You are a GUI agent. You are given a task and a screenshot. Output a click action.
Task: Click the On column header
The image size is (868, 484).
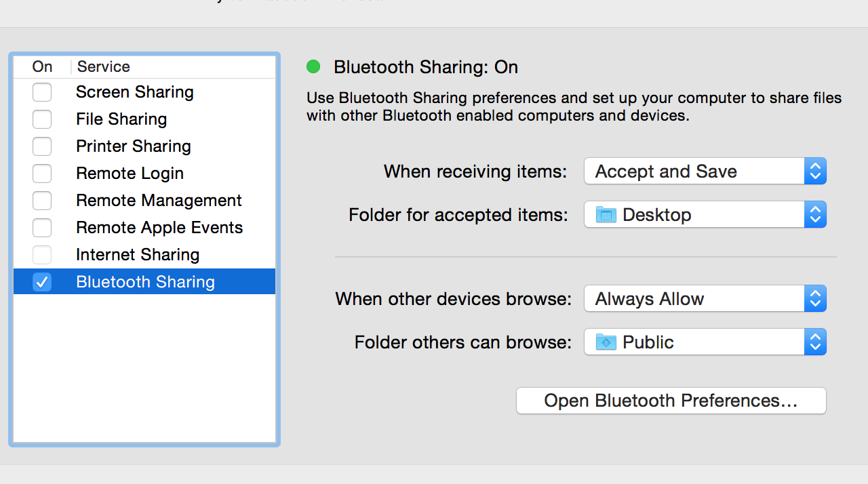(42, 66)
